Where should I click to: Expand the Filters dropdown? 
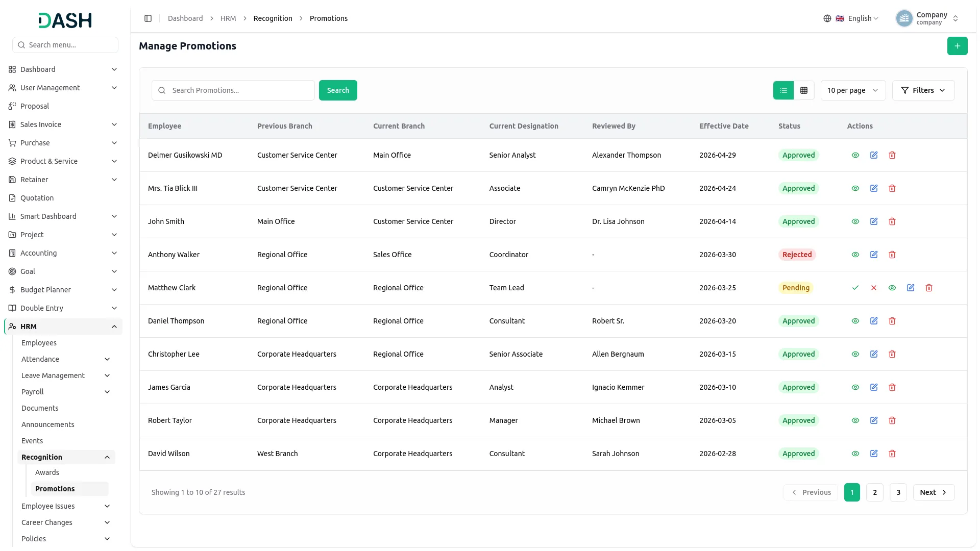point(923,90)
